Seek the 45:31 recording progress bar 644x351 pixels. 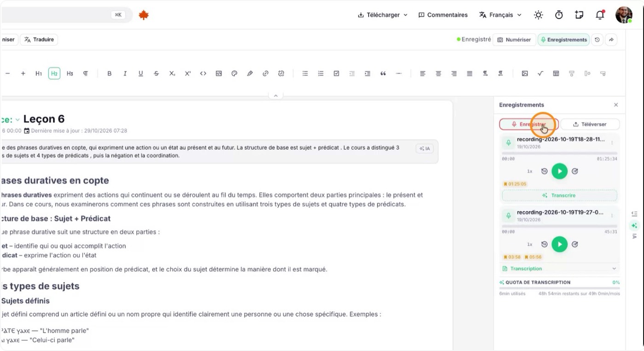coord(559,226)
